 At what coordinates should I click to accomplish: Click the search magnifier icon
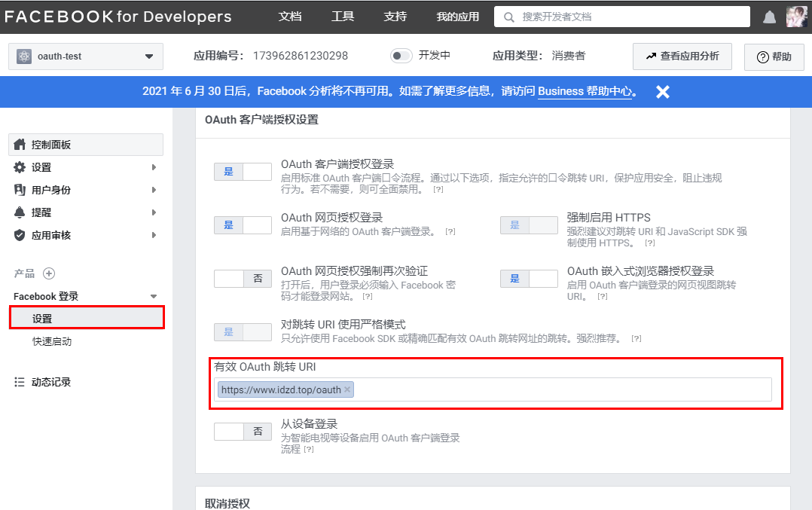509,17
